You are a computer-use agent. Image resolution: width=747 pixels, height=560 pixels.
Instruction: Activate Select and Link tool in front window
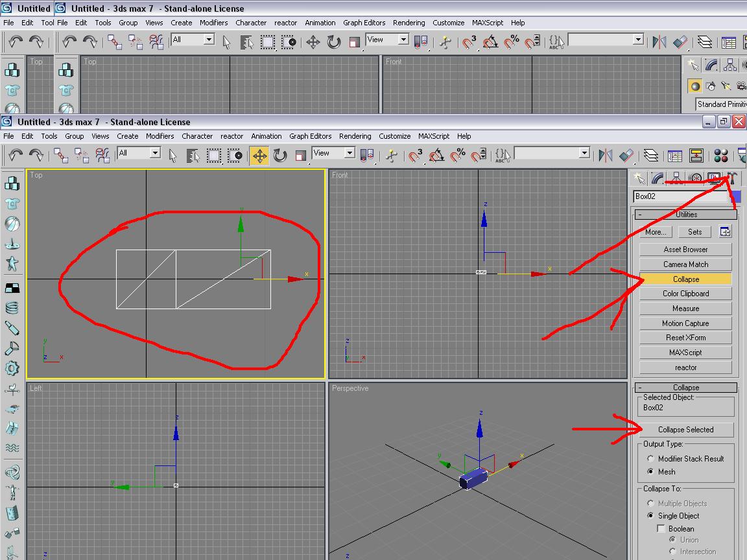[x=60, y=156]
